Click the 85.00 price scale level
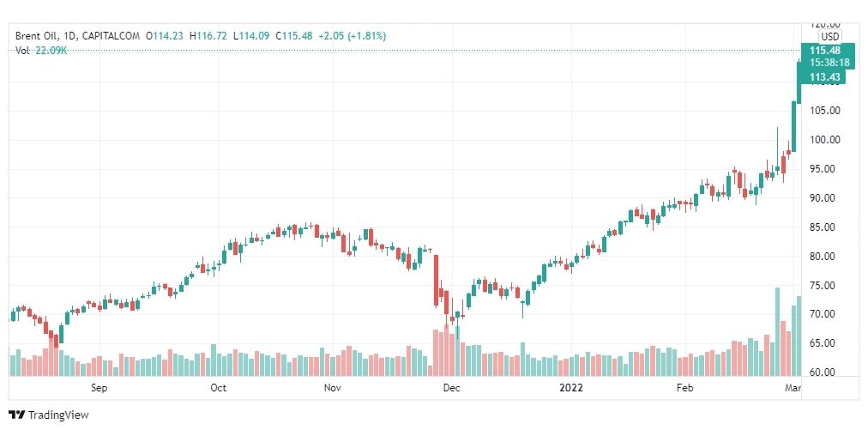 [x=825, y=227]
